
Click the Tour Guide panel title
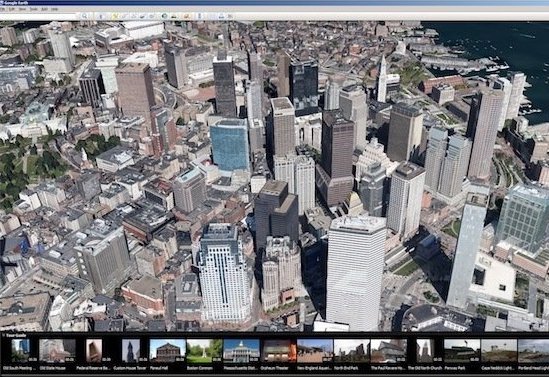[16, 335]
